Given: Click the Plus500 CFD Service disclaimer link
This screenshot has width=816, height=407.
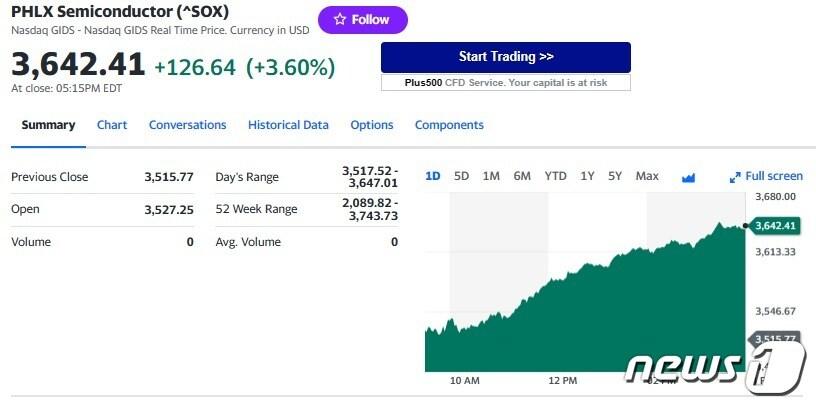Looking at the screenshot, I should [505, 83].
